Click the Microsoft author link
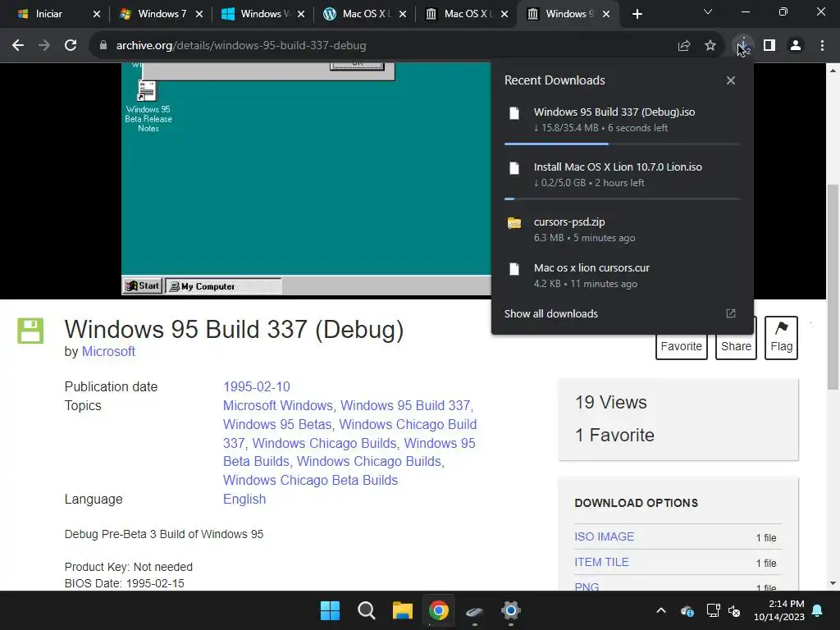The width and height of the screenshot is (840, 630). [x=108, y=351]
